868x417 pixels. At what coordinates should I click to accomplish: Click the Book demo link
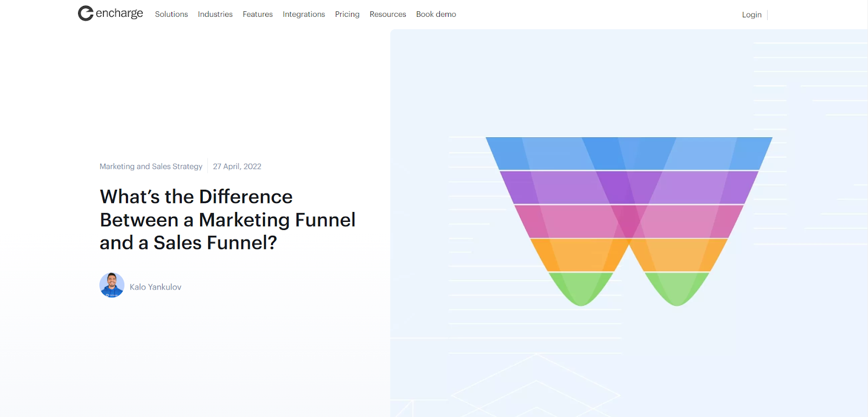pos(436,14)
